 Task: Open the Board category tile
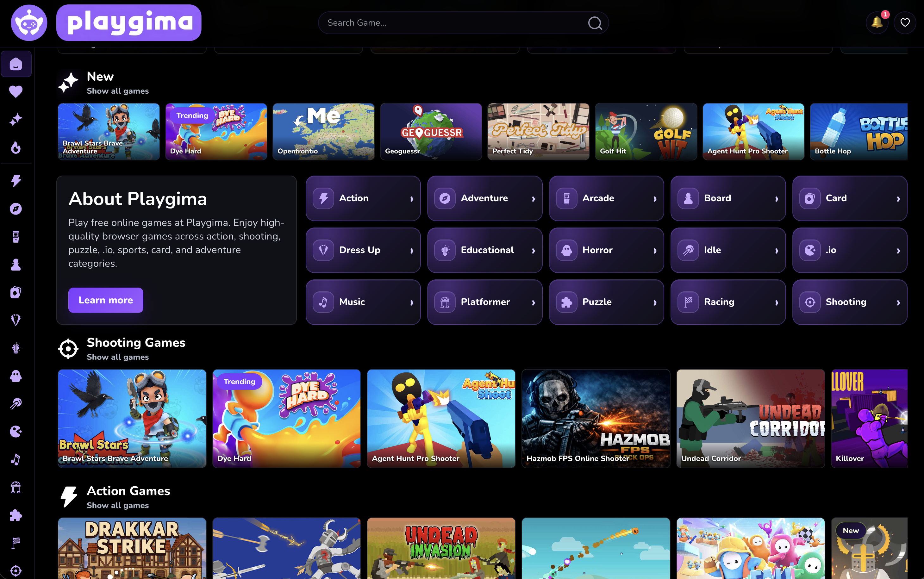(x=728, y=198)
